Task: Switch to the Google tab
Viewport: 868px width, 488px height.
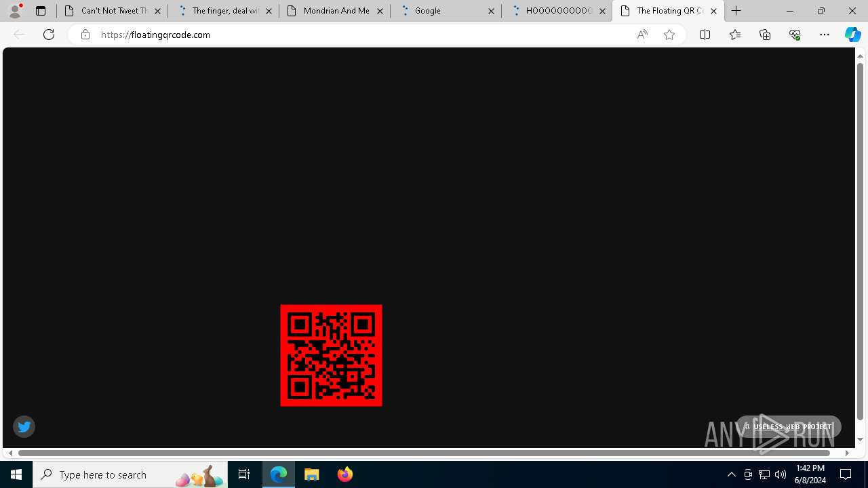Action: coord(446,11)
